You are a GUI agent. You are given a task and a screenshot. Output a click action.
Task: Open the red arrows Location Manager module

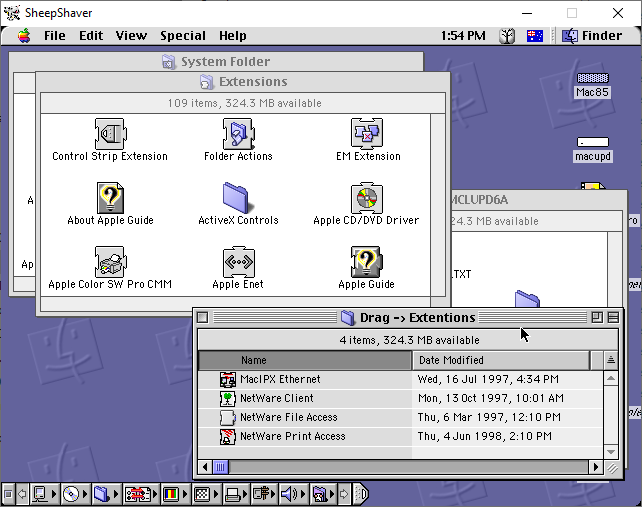140,494
